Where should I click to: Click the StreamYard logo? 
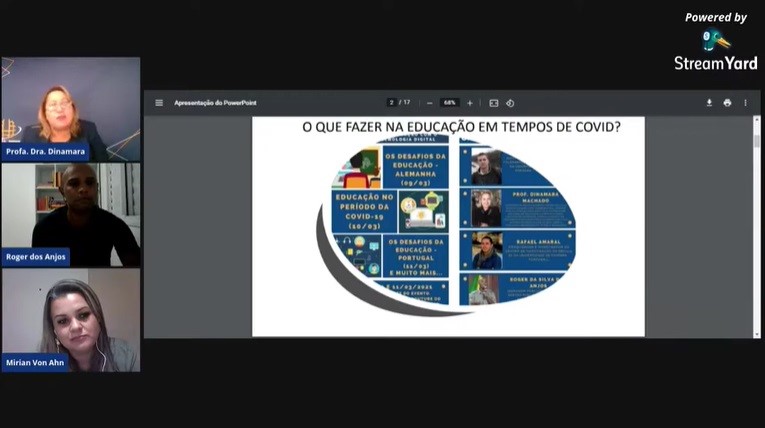[715, 50]
